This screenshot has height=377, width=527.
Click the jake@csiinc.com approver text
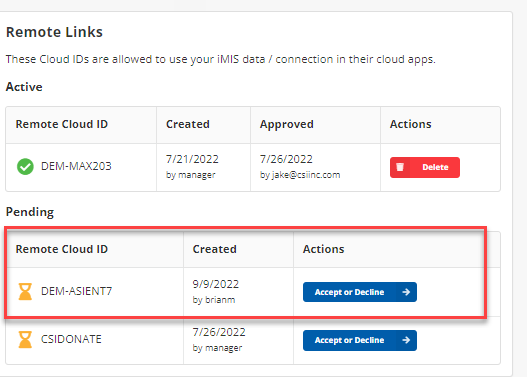point(300,175)
